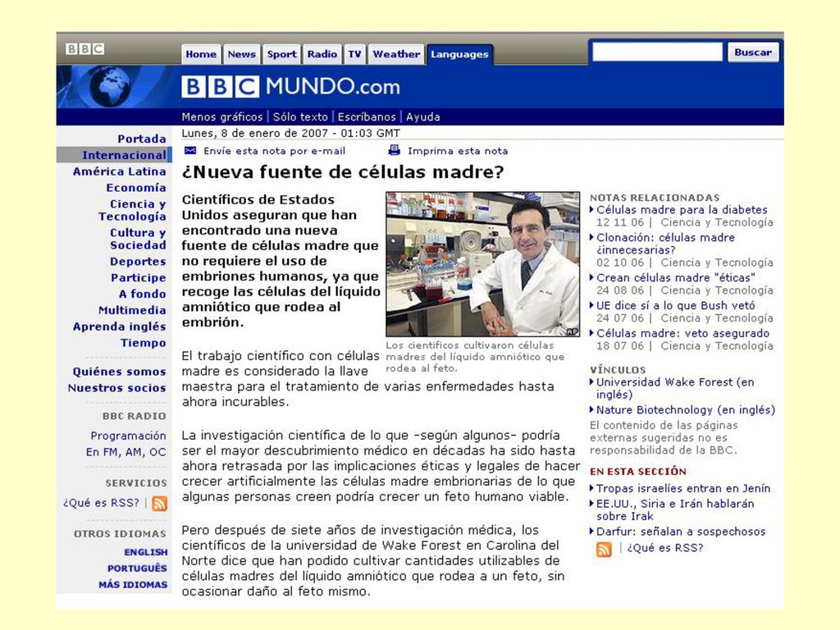This screenshot has height=630, width=840.
Task: Open Crean células madre "éticas" link
Action: click(x=676, y=277)
